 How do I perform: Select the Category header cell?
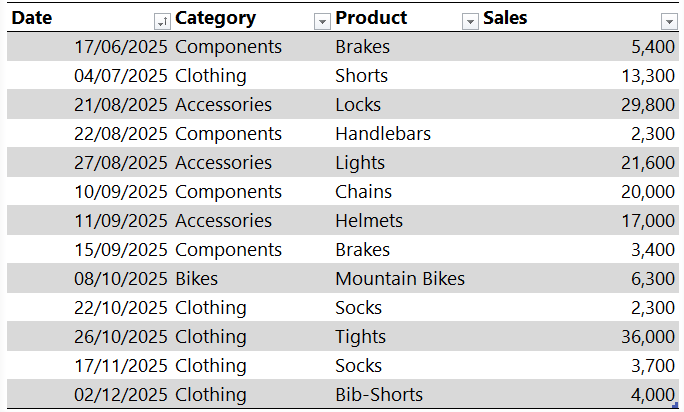[x=215, y=18]
